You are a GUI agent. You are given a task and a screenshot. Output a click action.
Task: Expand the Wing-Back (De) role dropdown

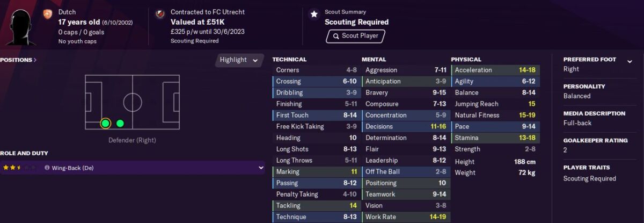click(x=261, y=168)
